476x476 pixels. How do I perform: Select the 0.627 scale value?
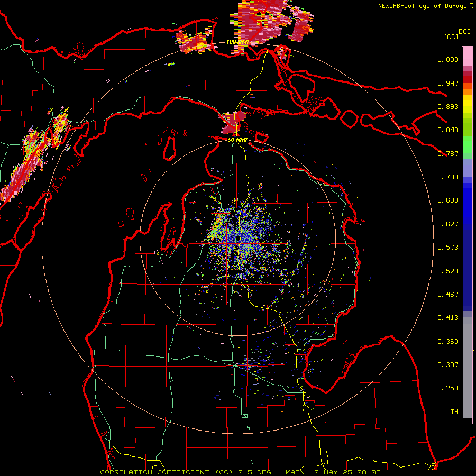448,224
